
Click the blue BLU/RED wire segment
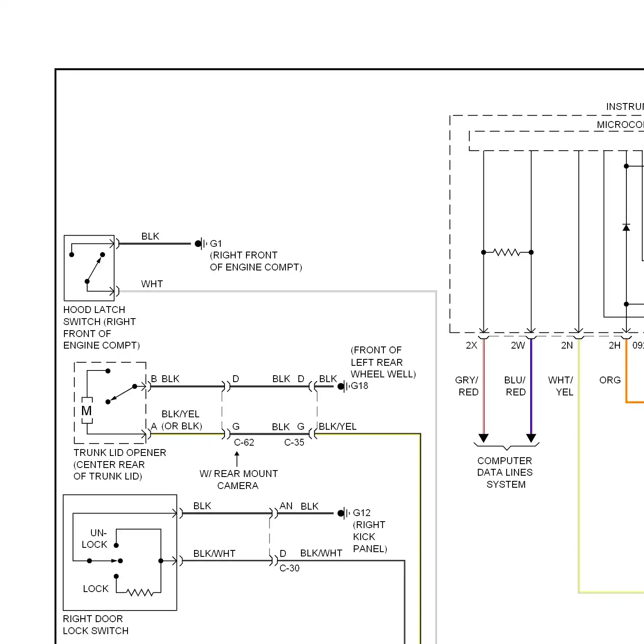pyautogui.click(x=532, y=386)
